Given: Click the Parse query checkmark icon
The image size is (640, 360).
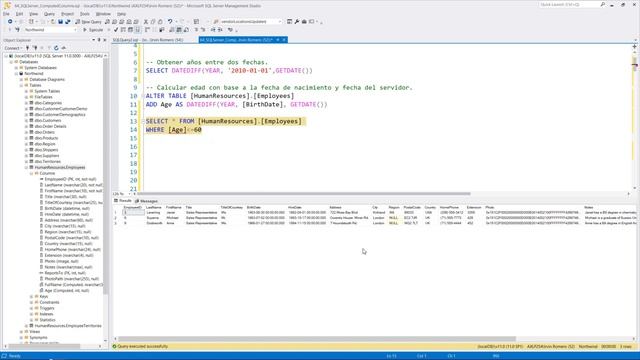Looking at the screenshot, I should (x=116, y=30).
